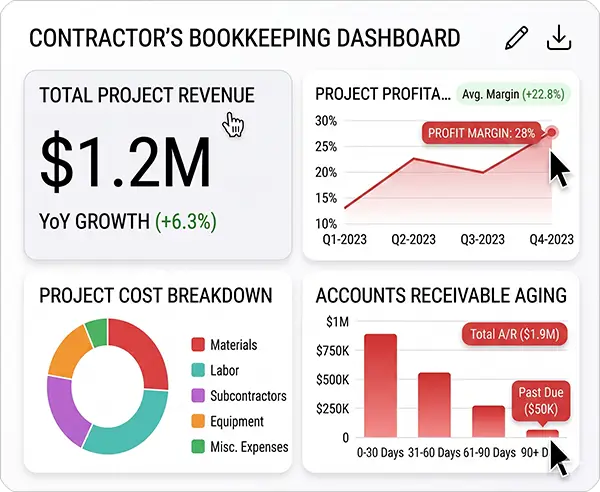
Task: Click the 61-90 Days axis label
Action: (489, 453)
